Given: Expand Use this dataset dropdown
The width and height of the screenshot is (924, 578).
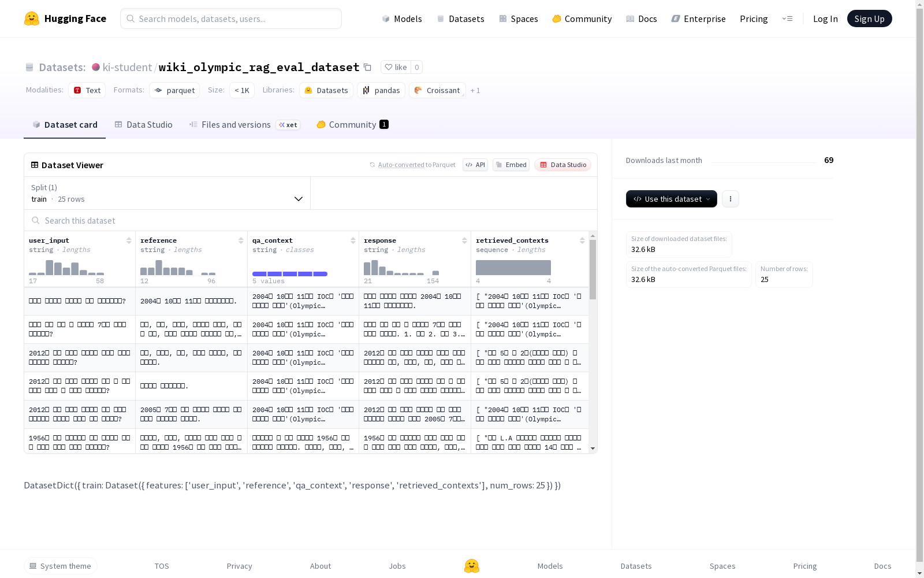Looking at the screenshot, I should tap(672, 199).
